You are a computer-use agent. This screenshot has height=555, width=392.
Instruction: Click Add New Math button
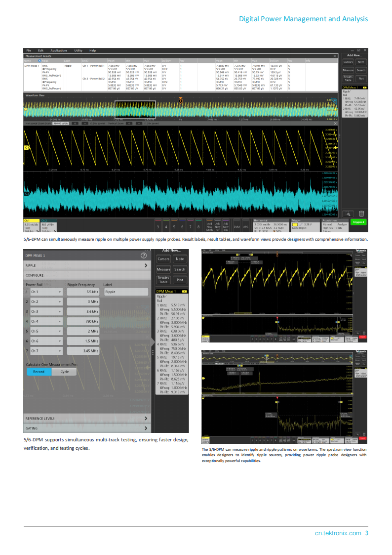pos(210,226)
